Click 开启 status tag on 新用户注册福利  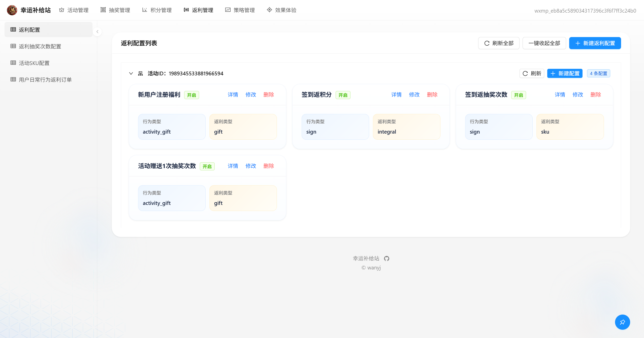191,95
